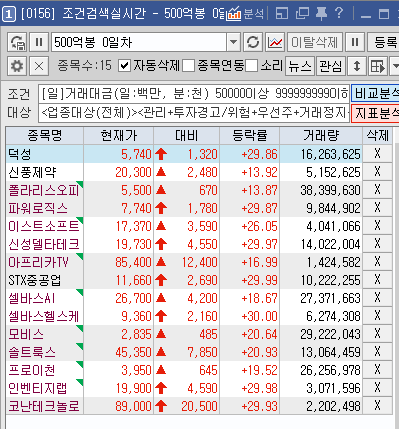Click the 조건 text field showing 거래대금
Screen dimensions: 399x429
[x=194, y=94]
